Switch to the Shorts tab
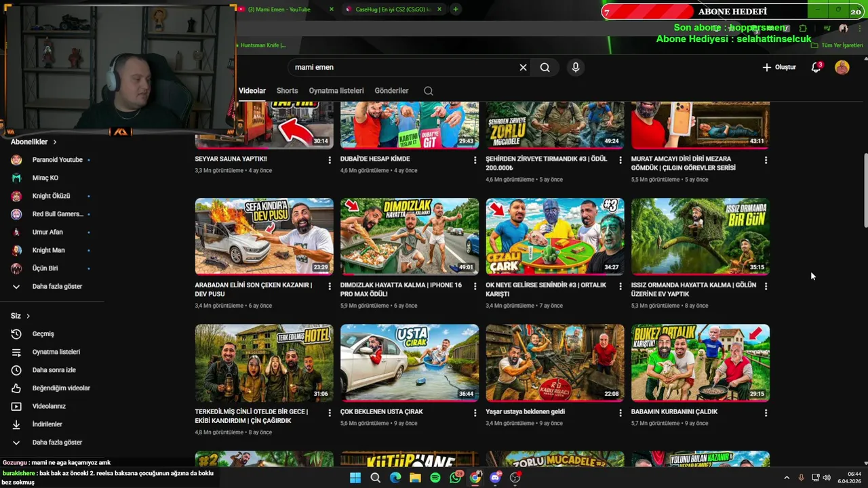The image size is (868, 488). tap(287, 91)
